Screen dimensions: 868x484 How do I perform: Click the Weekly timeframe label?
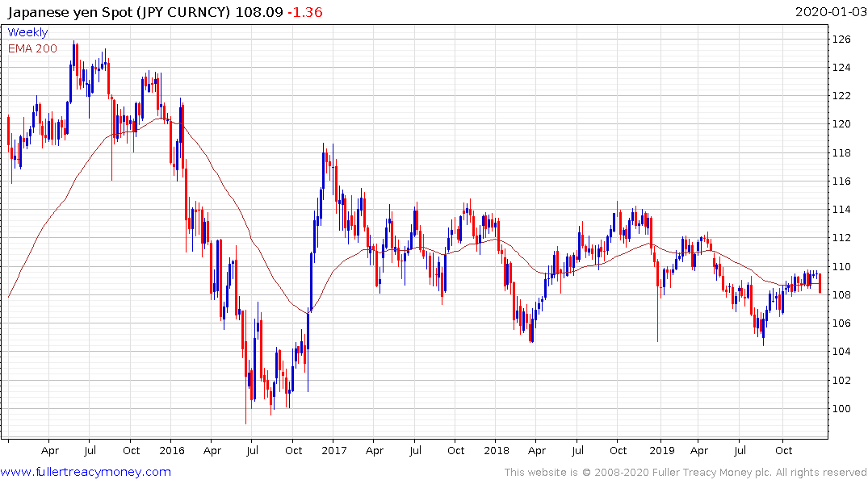click(27, 32)
